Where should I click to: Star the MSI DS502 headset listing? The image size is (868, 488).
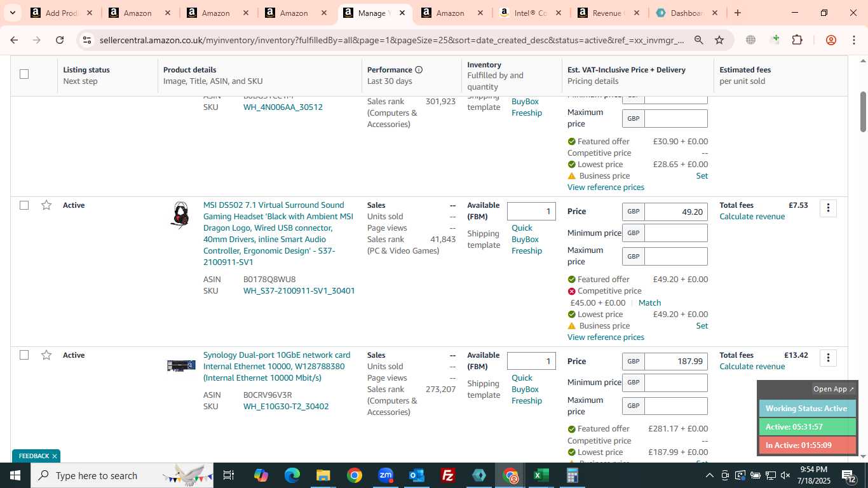[46, 205]
